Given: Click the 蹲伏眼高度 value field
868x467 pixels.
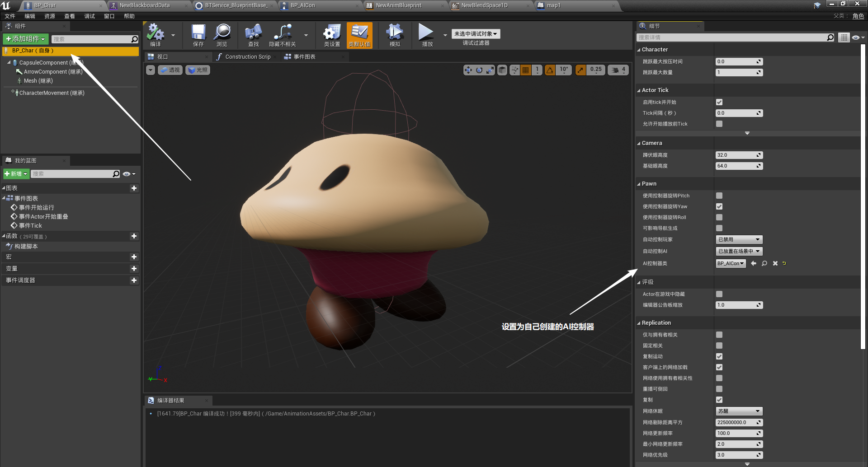Looking at the screenshot, I should click(x=739, y=155).
